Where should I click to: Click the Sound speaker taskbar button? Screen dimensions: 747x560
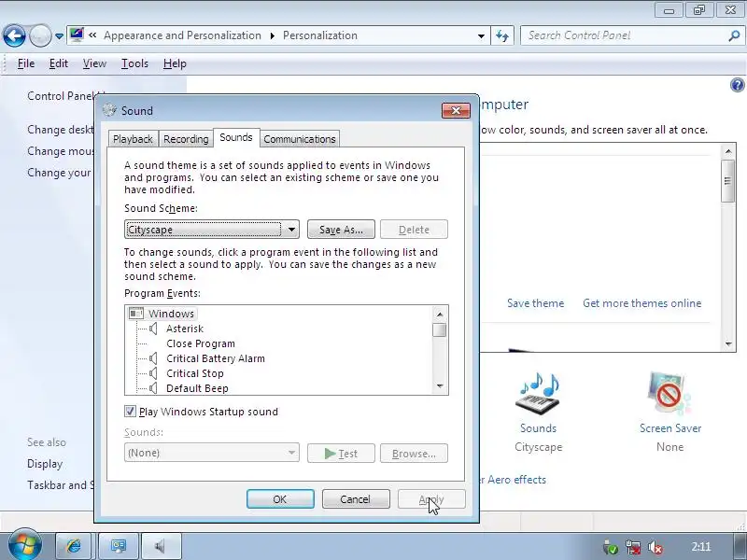(161, 546)
